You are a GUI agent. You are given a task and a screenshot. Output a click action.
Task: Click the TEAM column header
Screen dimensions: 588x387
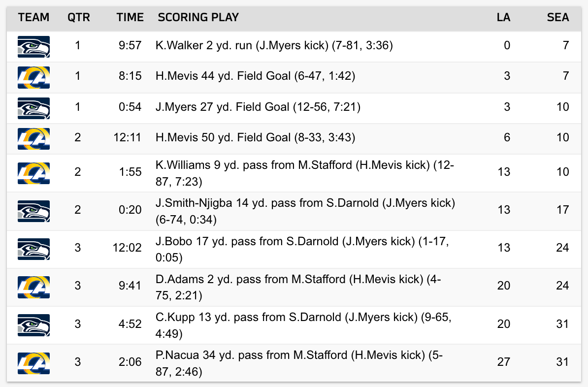[34, 17]
